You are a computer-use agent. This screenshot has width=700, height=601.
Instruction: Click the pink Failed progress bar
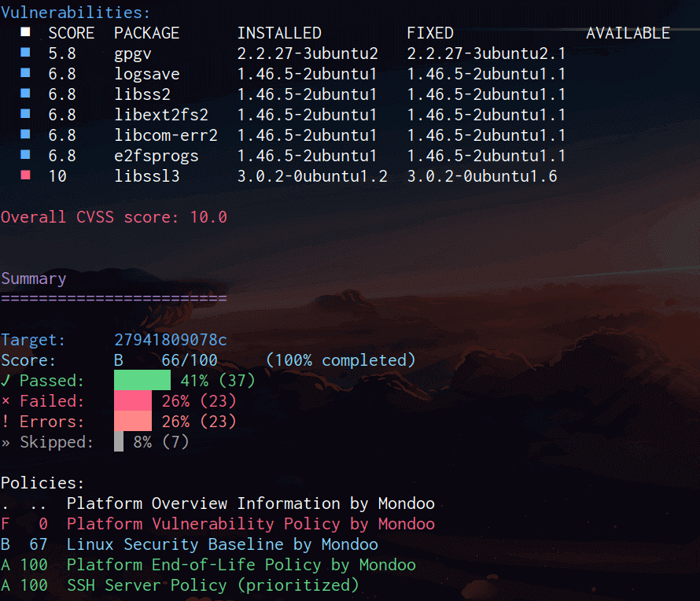[x=132, y=401]
